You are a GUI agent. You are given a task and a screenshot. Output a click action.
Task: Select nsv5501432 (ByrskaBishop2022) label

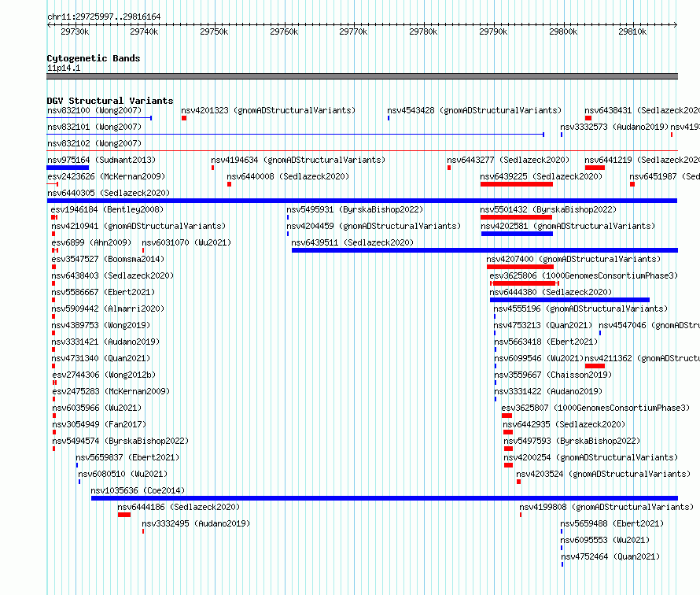pyautogui.click(x=548, y=209)
